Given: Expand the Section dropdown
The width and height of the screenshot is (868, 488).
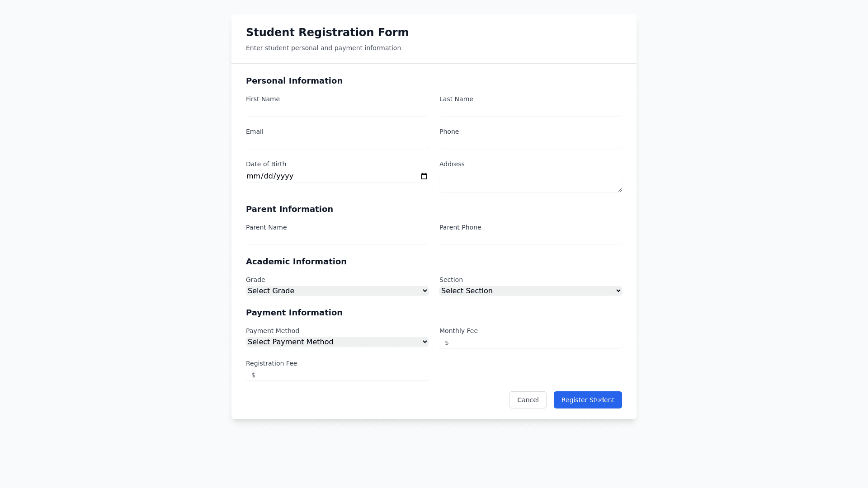Looking at the screenshot, I should pyautogui.click(x=530, y=291).
